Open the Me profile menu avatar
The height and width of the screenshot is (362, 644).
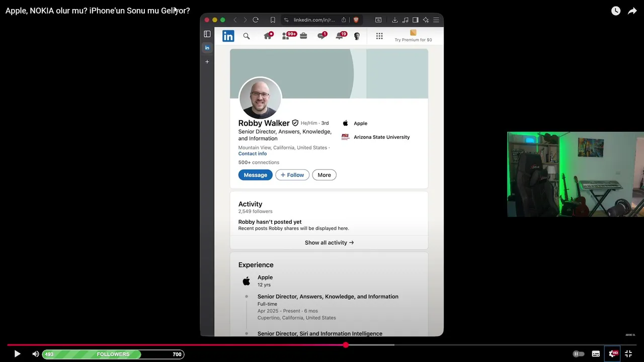[357, 36]
